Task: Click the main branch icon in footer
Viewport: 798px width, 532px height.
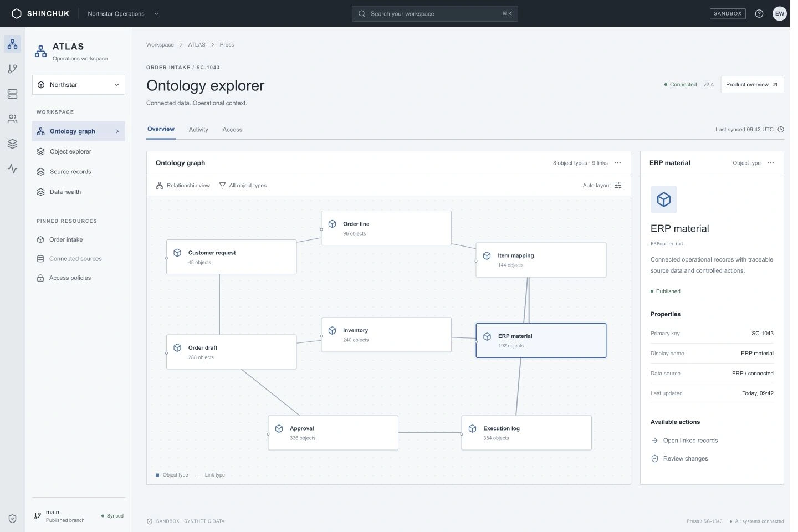Action: tap(38, 515)
